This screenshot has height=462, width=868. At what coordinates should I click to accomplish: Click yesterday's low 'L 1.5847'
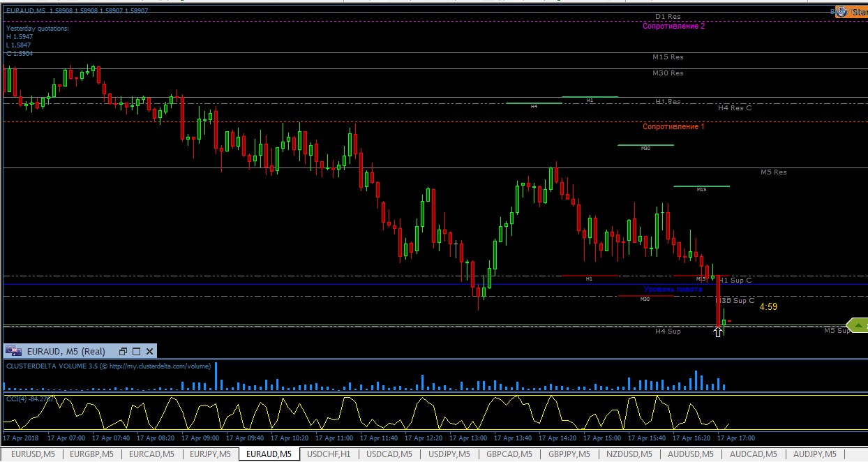pos(19,45)
